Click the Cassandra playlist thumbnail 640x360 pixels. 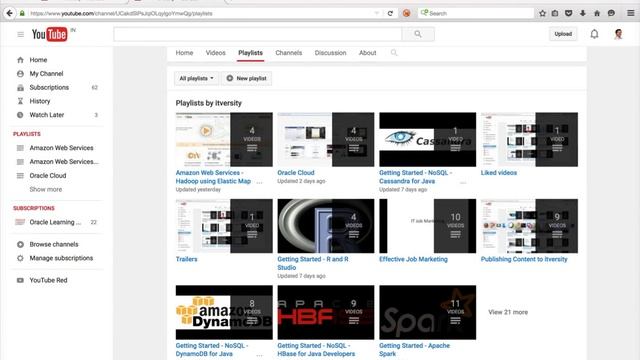point(427,140)
